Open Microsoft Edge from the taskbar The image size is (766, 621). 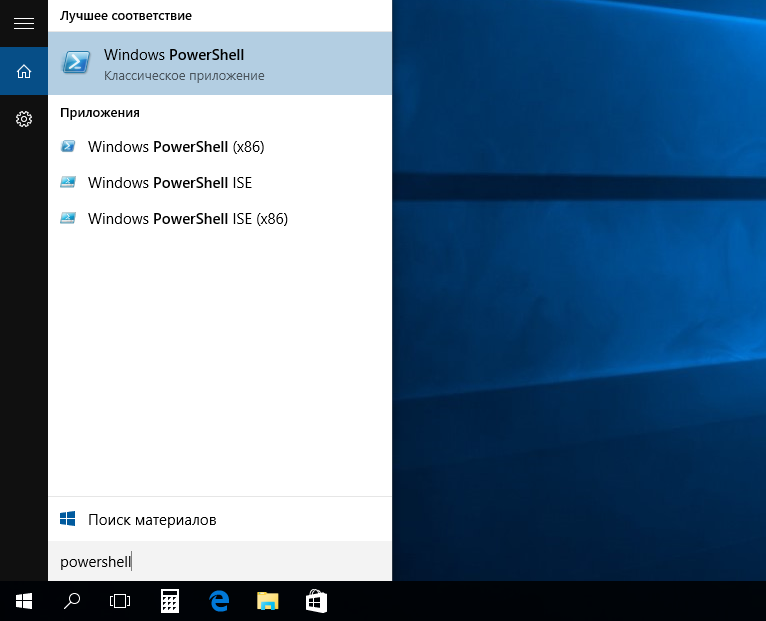pyautogui.click(x=219, y=601)
